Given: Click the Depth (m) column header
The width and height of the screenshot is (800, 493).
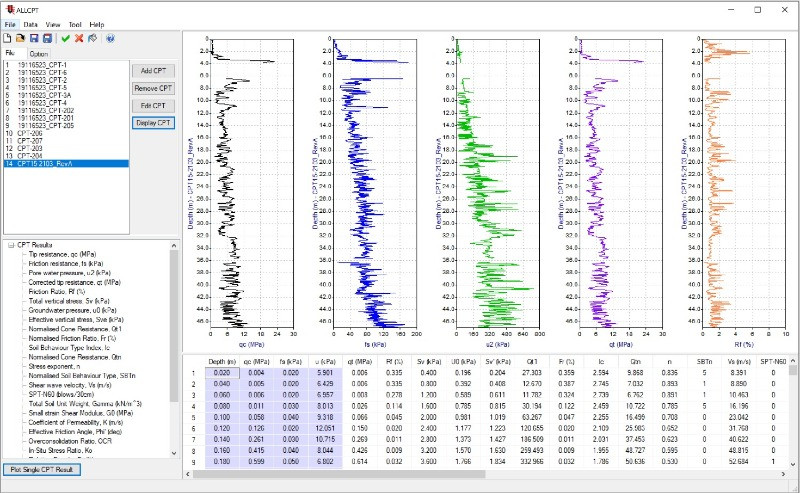Looking at the screenshot, I should (x=222, y=361).
